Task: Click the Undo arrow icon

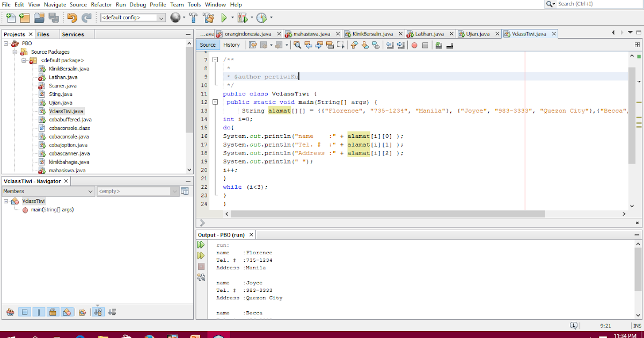Action: (72, 18)
